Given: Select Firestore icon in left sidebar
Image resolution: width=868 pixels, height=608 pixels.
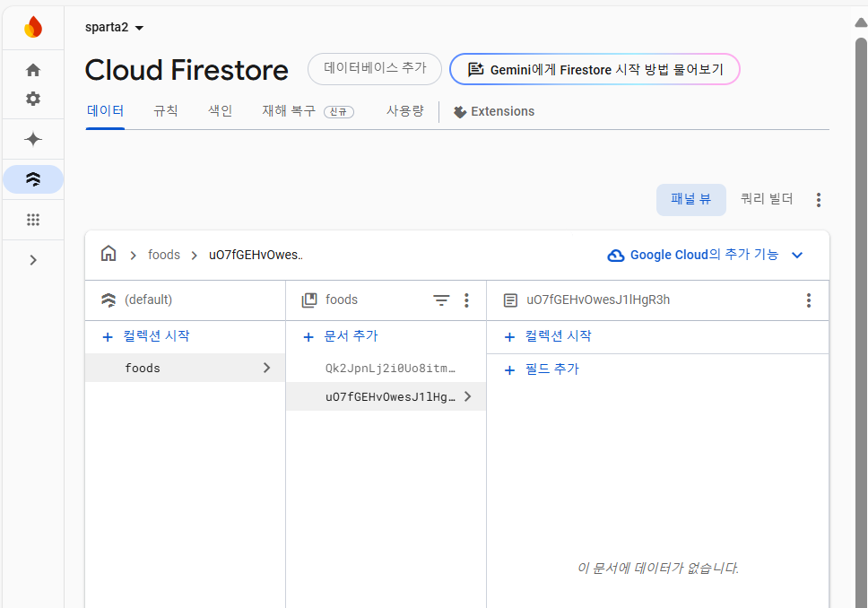Looking at the screenshot, I should tap(33, 179).
